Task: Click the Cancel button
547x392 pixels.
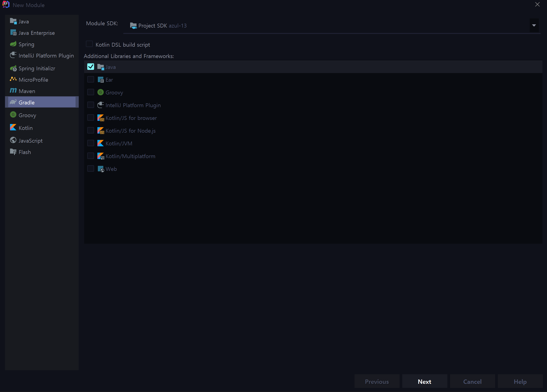Action: point(472,381)
